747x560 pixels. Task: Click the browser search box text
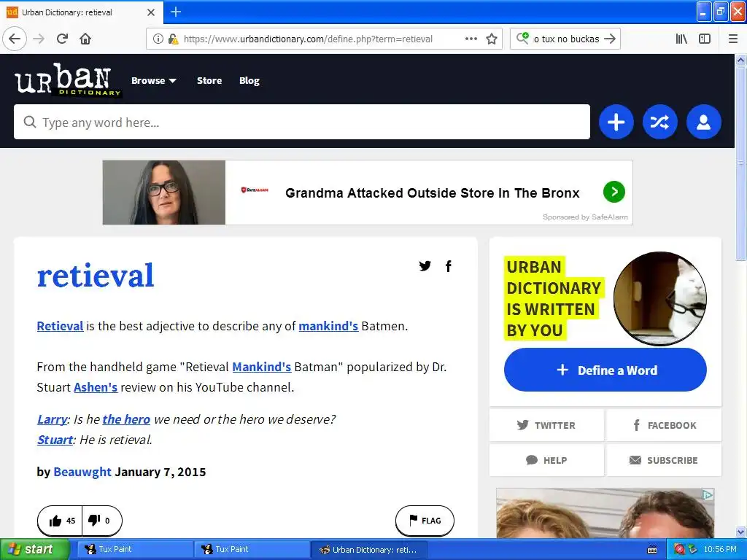[566, 39]
